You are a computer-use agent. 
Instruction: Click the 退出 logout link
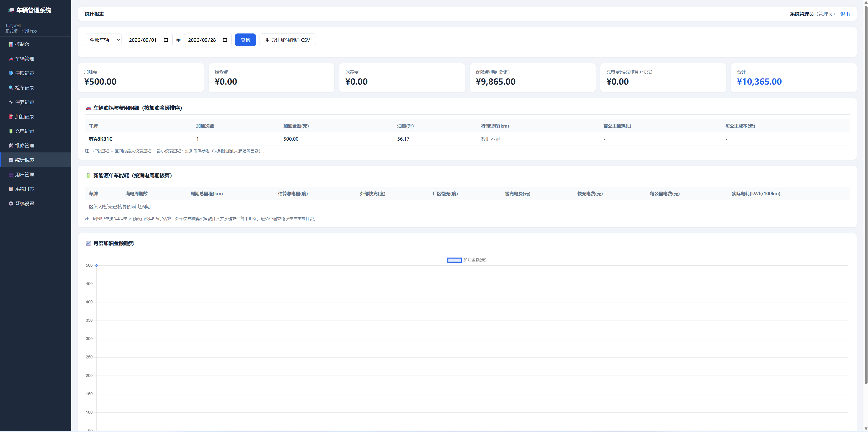pos(845,14)
